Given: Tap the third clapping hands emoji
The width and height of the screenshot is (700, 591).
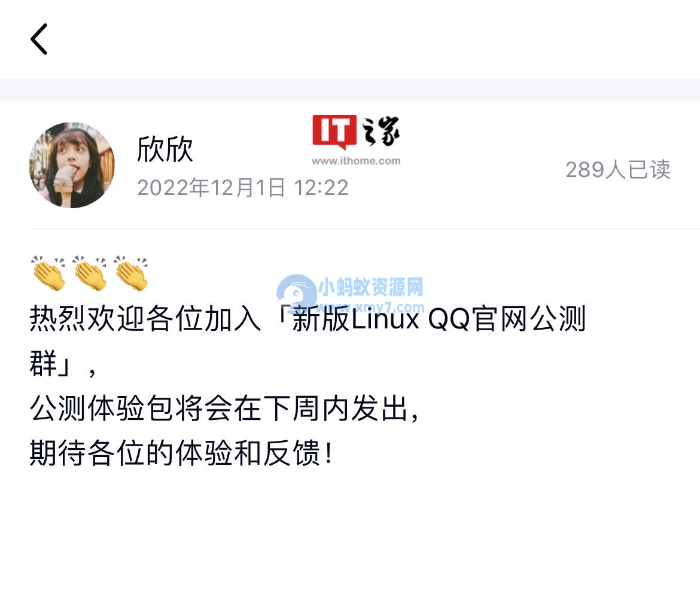Looking at the screenshot, I should (131, 273).
